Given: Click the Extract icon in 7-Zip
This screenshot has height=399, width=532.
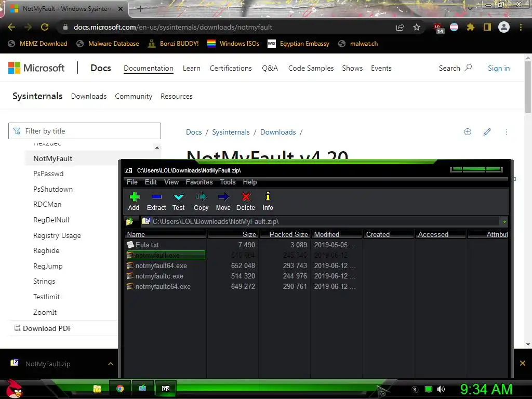Looking at the screenshot, I should (x=156, y=197).
